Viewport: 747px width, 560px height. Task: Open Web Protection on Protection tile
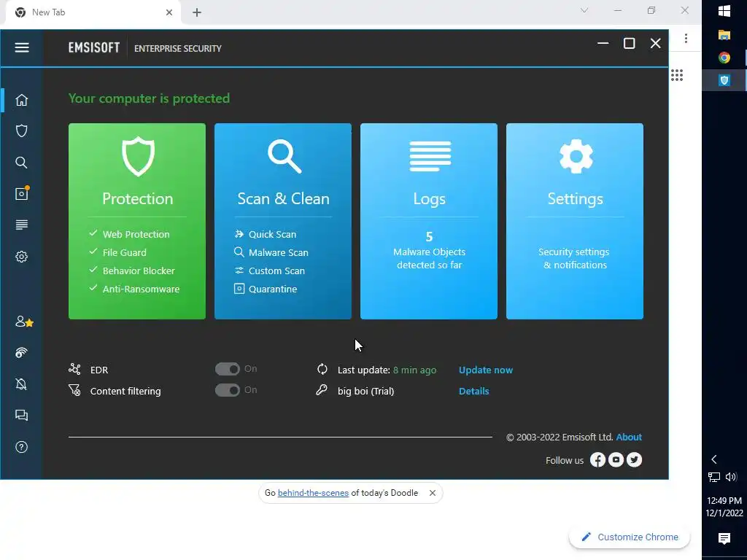[x=136, y=234]
